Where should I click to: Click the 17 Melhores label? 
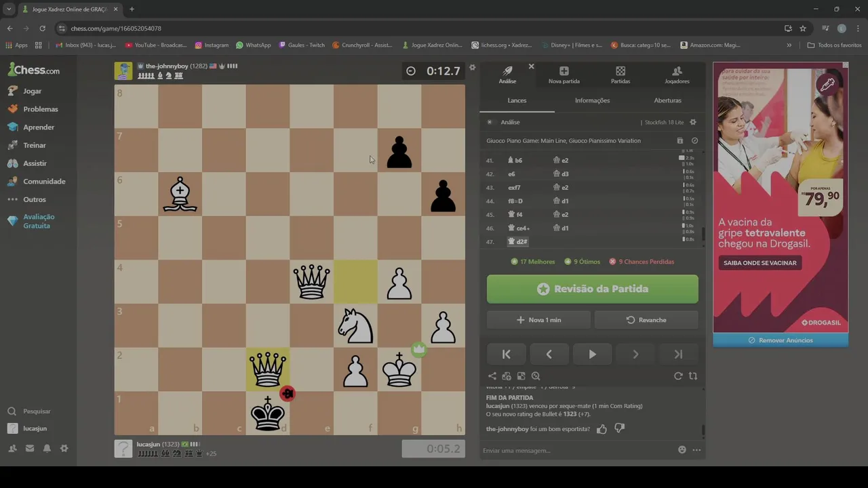[532, 262]
